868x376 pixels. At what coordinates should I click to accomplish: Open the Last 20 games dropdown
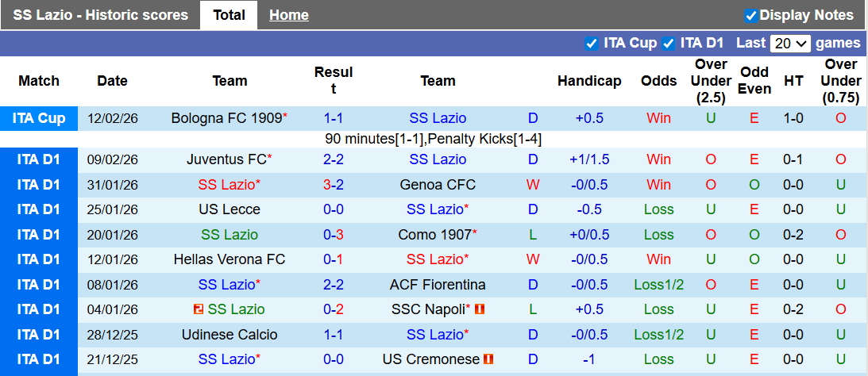(790, 44)
